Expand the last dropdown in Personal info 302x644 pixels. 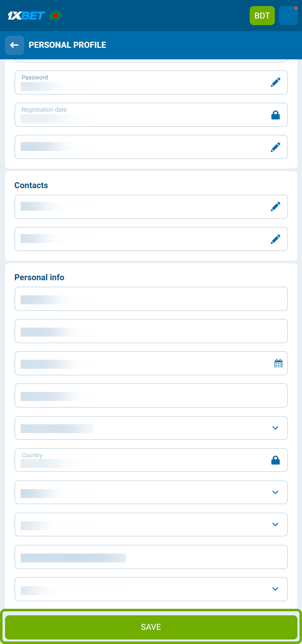coord(275,589)
